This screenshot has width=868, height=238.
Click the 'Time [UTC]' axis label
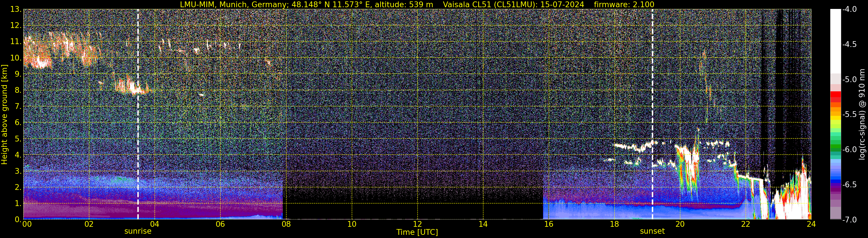(417, 232)
